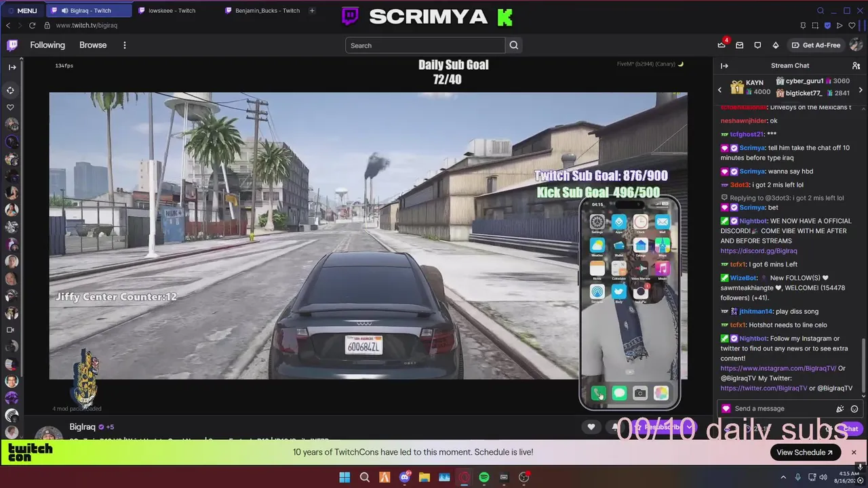Dismiss the TwitchCon banner with X

click(x=854, y=452)
